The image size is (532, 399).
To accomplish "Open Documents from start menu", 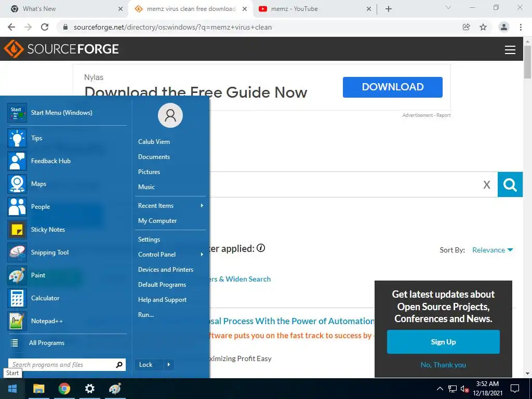I will (x=154, y=157).
